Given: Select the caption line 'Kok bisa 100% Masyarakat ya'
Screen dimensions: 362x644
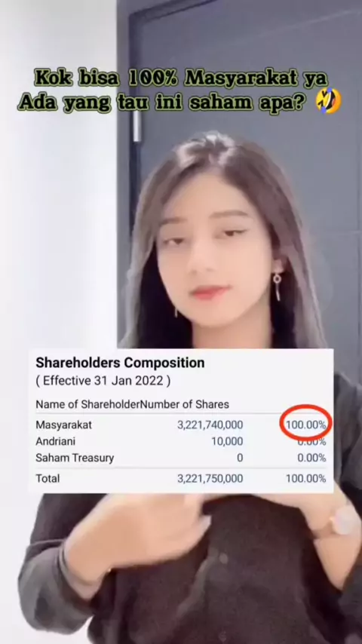Looking at the screenshot, I should point(181,78).
